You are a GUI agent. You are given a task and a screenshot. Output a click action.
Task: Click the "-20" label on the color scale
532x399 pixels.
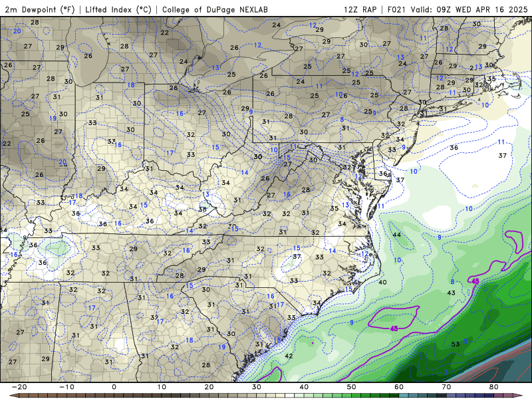tap(19, 387)
